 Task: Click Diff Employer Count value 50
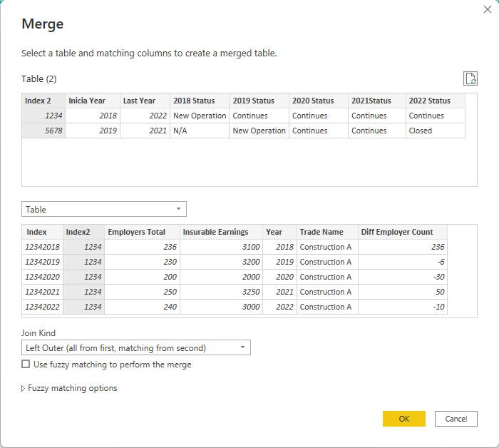click(403, 292)
